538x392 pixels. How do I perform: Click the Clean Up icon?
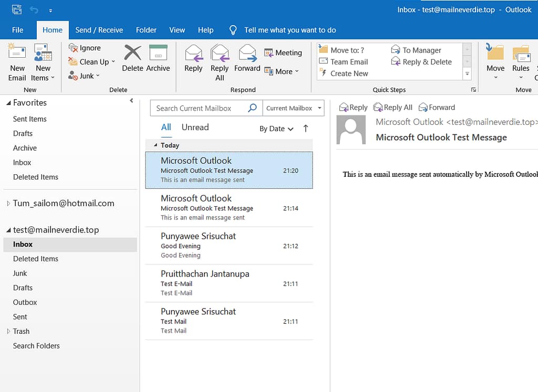click(x=72, y=61)
